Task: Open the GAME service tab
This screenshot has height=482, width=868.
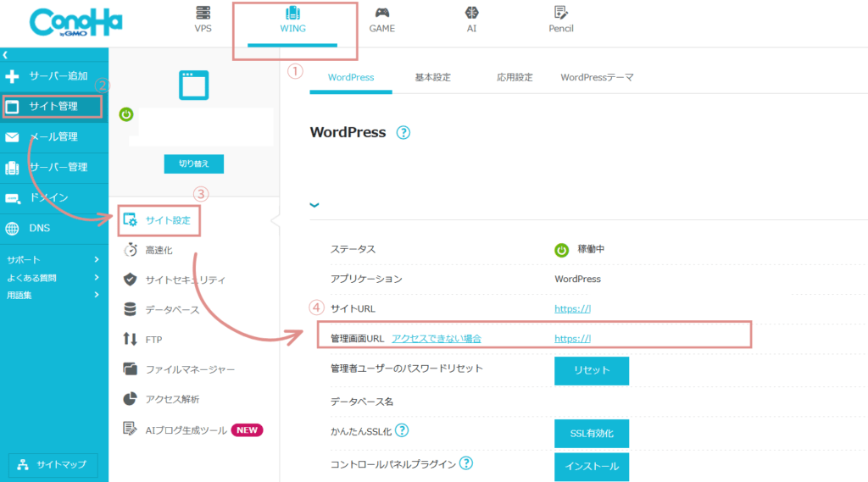Action: pos(382,20)
